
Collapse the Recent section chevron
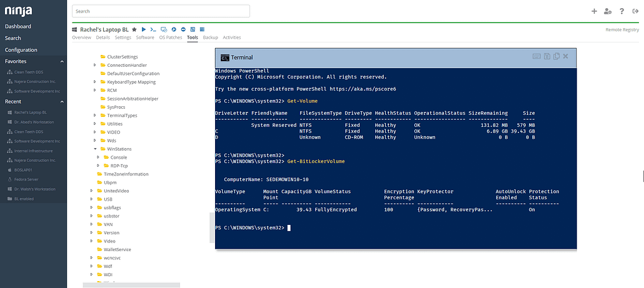[62, 102]
